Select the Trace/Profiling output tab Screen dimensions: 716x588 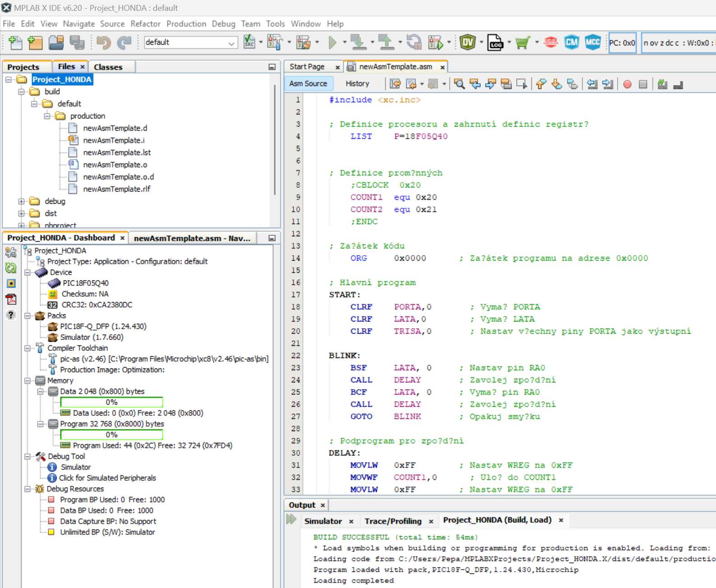click(393, 521)
